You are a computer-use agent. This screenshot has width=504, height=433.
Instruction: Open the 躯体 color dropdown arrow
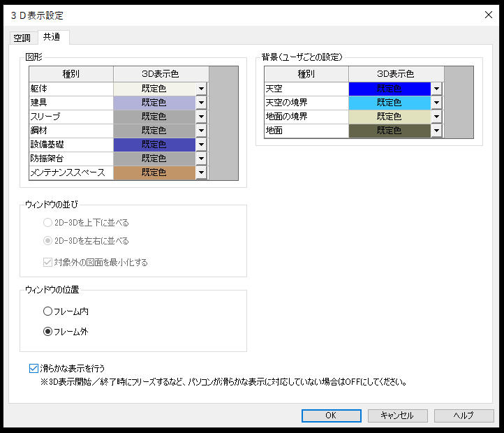click(202, 89)
